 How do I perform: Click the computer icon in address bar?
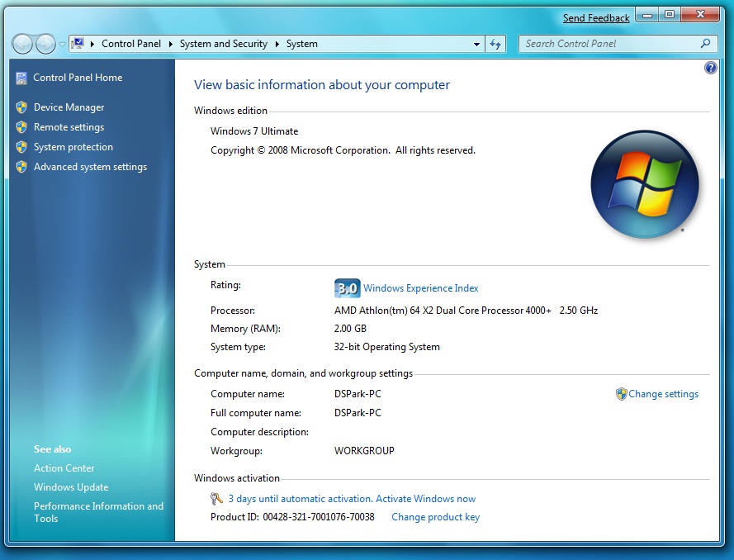(x=78, y=44)
